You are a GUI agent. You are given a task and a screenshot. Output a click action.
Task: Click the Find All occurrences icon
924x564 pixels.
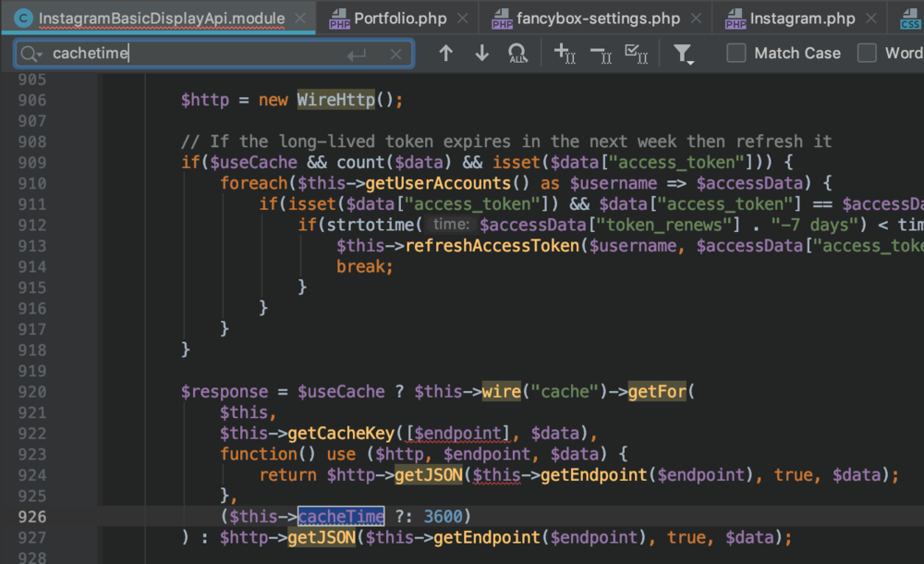[517, 54]
